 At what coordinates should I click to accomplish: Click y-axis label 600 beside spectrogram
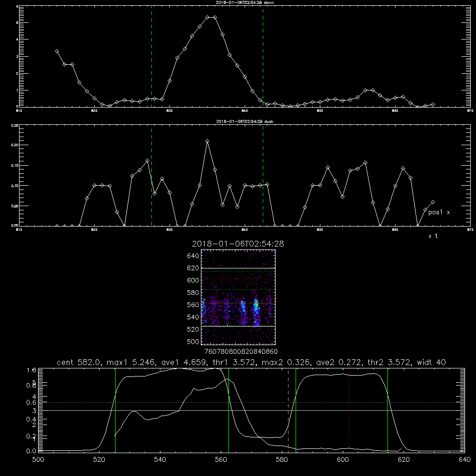click(193, 280)
